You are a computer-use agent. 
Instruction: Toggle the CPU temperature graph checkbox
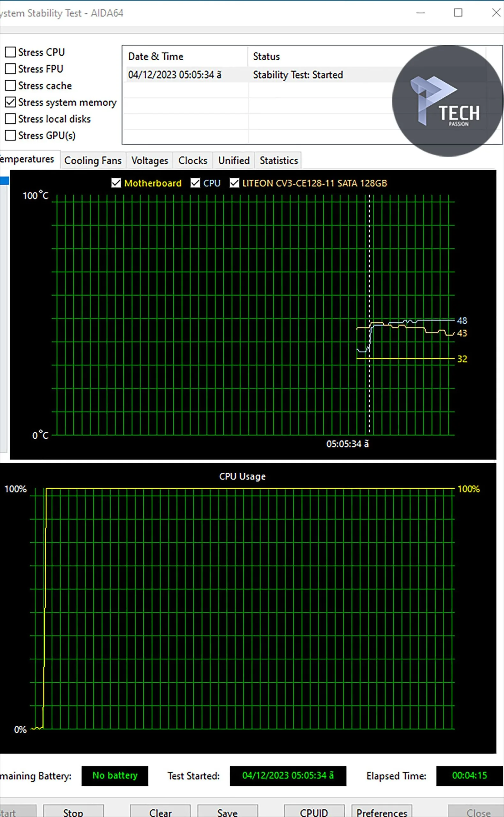pyautogui.click(x=195, y=183)
